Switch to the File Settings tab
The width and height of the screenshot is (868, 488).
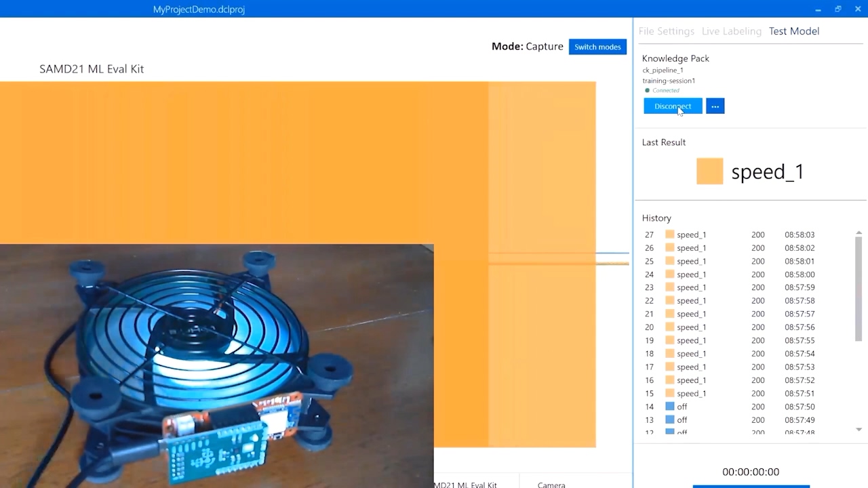[x=666, y=31]
